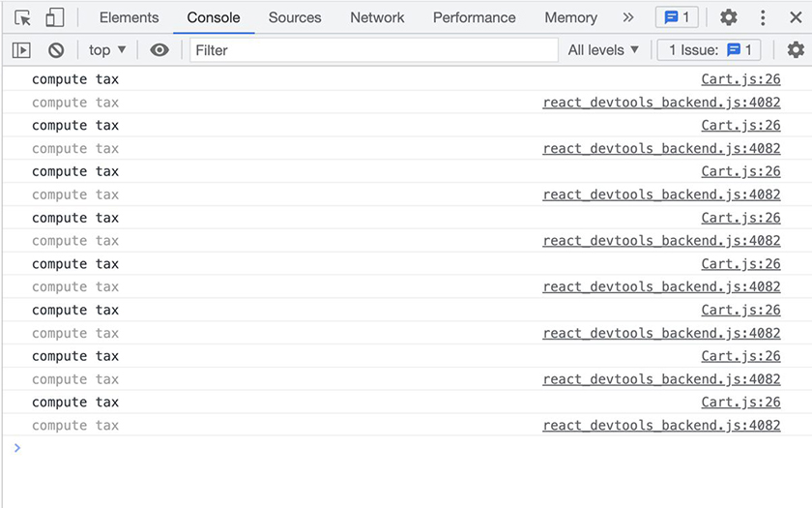Switch to the Elements tab
This screenshot has width=812, height=508.
coord(129,17)
